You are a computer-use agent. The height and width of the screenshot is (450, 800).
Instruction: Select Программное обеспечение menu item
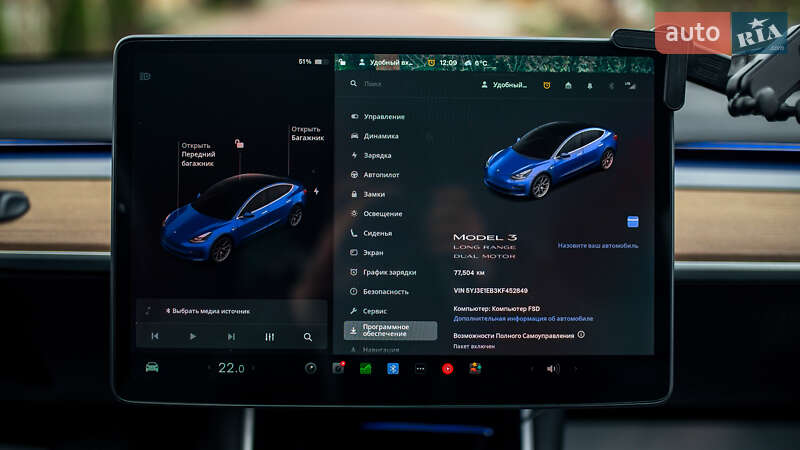point(390,330)
